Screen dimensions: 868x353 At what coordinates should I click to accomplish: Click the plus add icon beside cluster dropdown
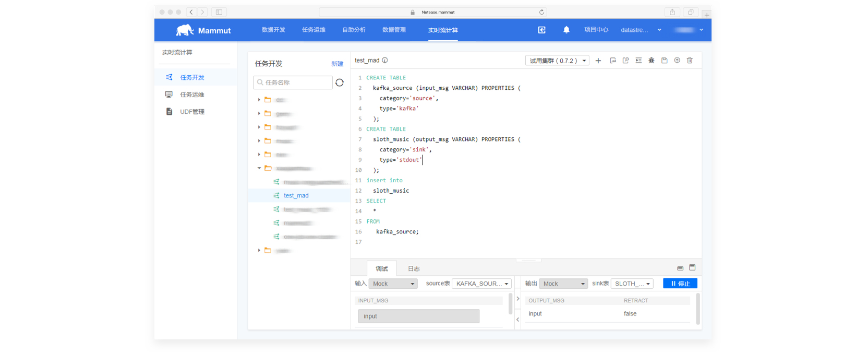598,61
